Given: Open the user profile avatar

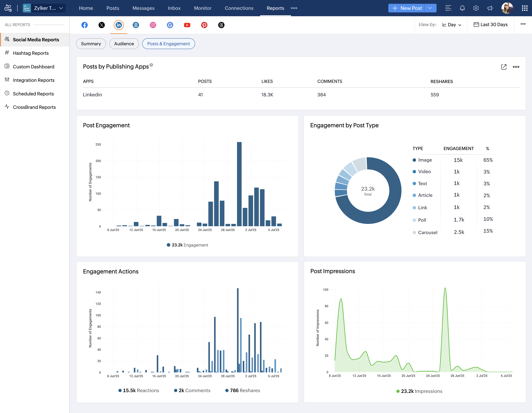Looking at the screenshot, I should click(507, 8).
